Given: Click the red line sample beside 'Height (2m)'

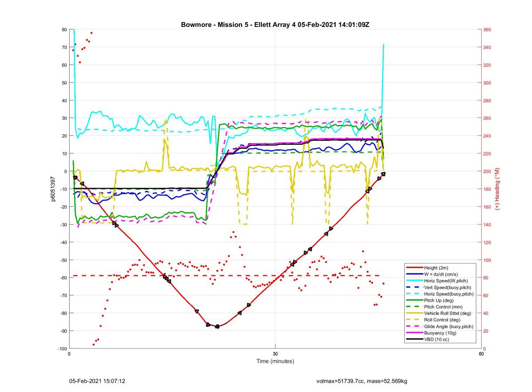Looking at the screenshot, I should [414, 268].
